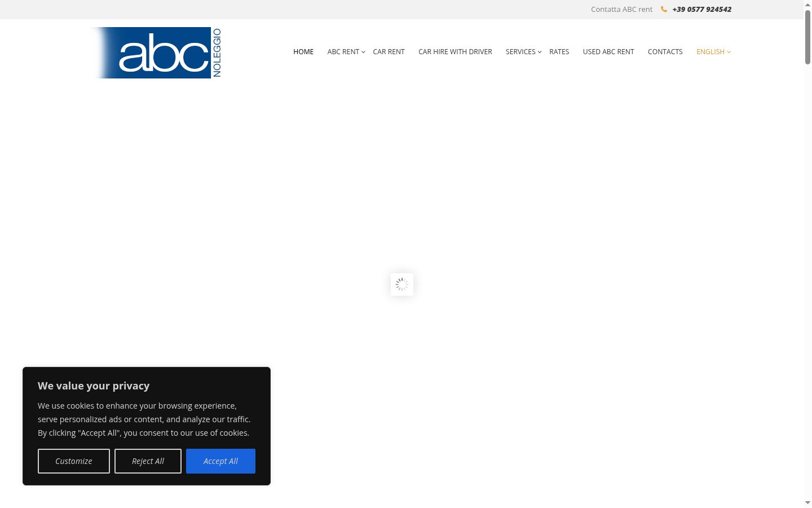Go to CAR RENT page
The image size is (812, 508).
[389, 51]
